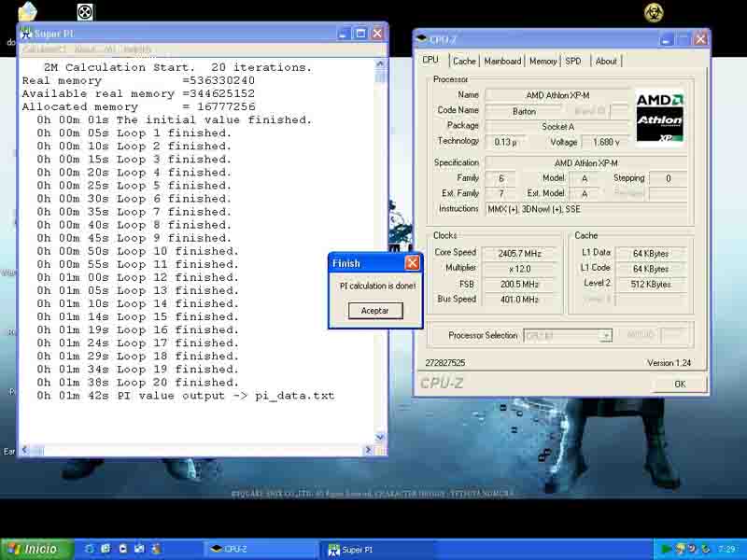Switch to the Cache tab
Screen dimensions: 747x560
[464, 61]
